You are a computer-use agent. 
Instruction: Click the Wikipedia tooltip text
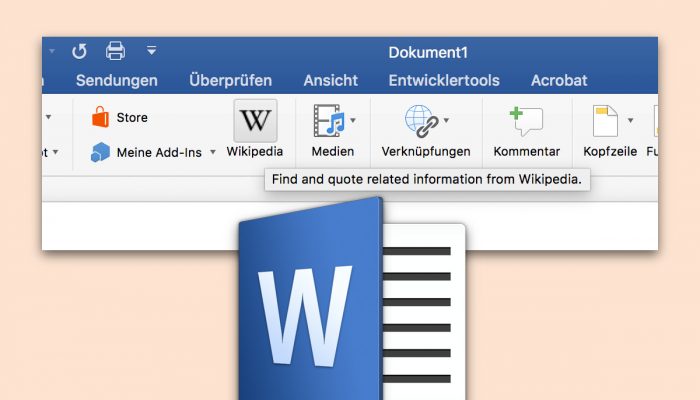[427, 179]
